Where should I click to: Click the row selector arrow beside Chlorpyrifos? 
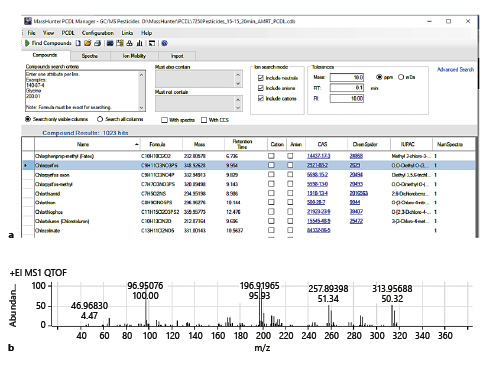pyautogui.click(x=26, y=165)
